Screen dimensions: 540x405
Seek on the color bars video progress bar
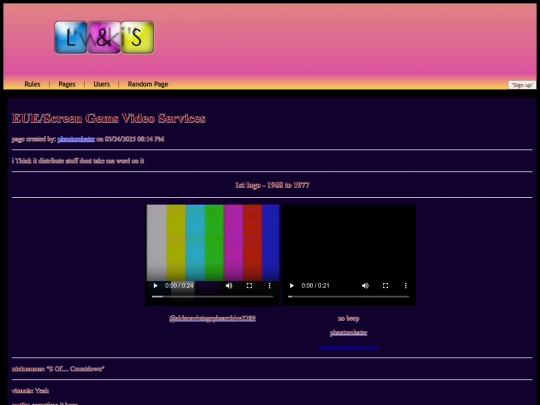(212, 297)
